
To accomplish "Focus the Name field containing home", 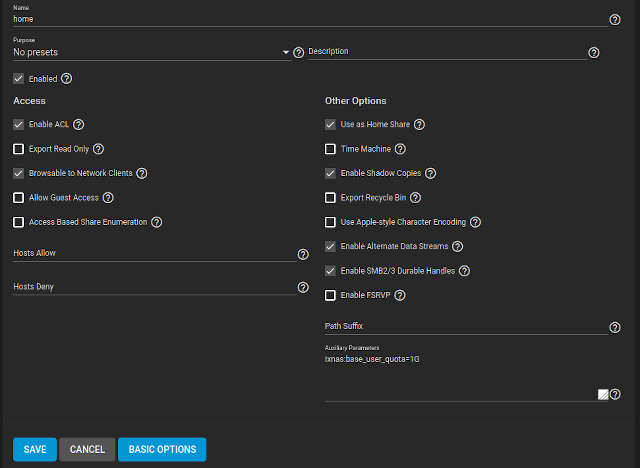I will [310, 19].
